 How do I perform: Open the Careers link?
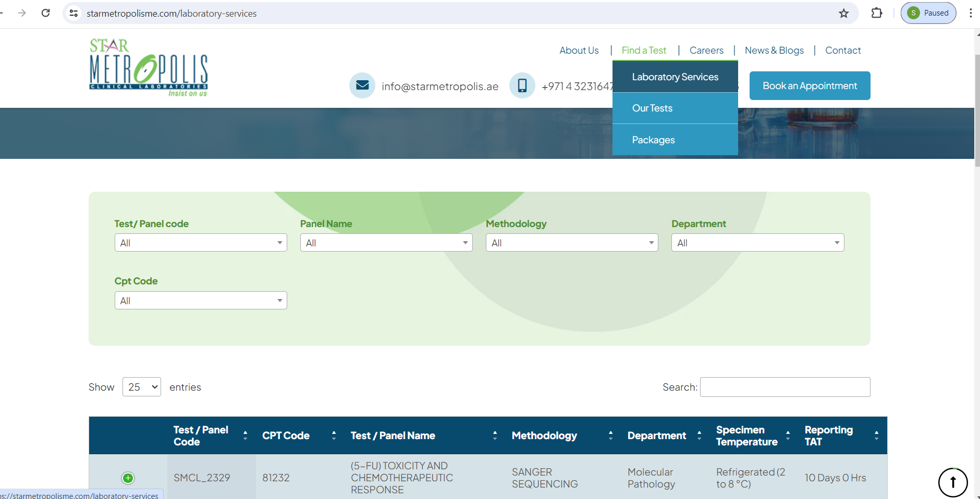click(706, 51)
